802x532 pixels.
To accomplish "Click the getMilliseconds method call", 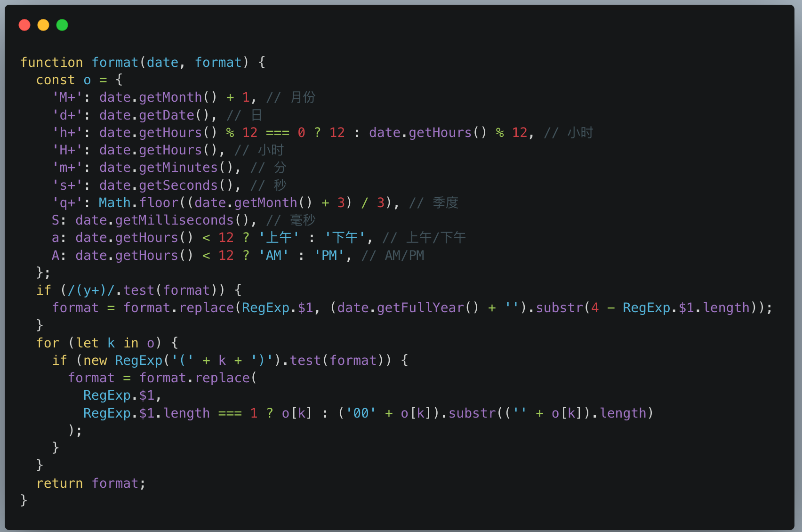I will pos(175,220).
